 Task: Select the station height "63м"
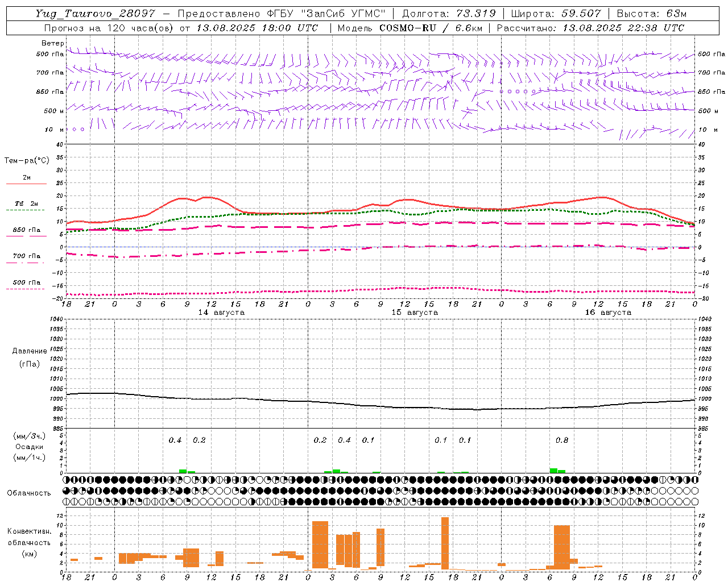pos(677,14)
